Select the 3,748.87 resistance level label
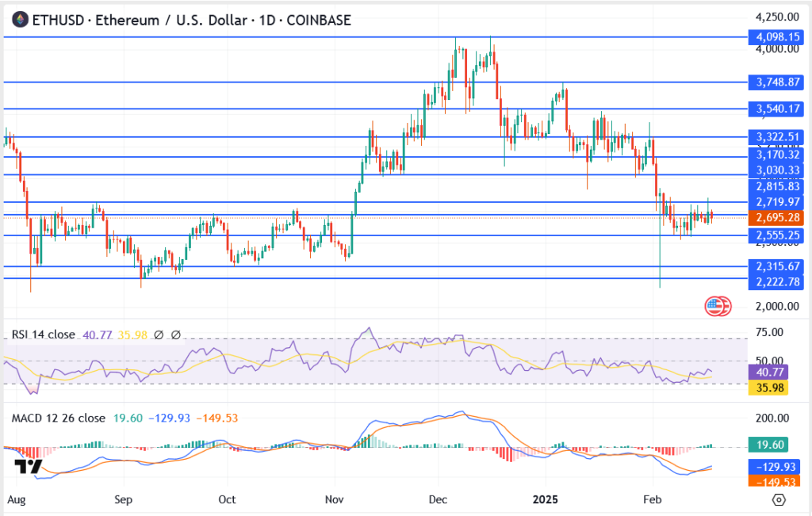 pos(776,82)
